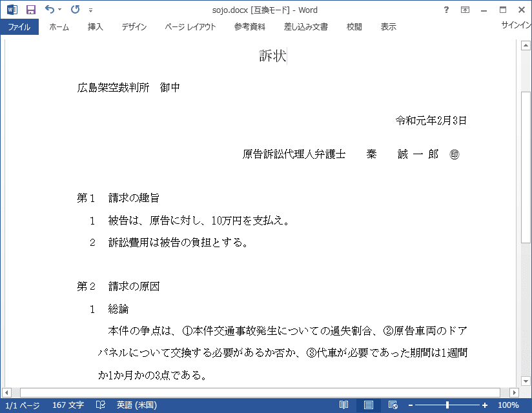This screenshot has width=532, height=413.
Task: Switch to Read Mode from the status bar
Action: tap(344, 405)
